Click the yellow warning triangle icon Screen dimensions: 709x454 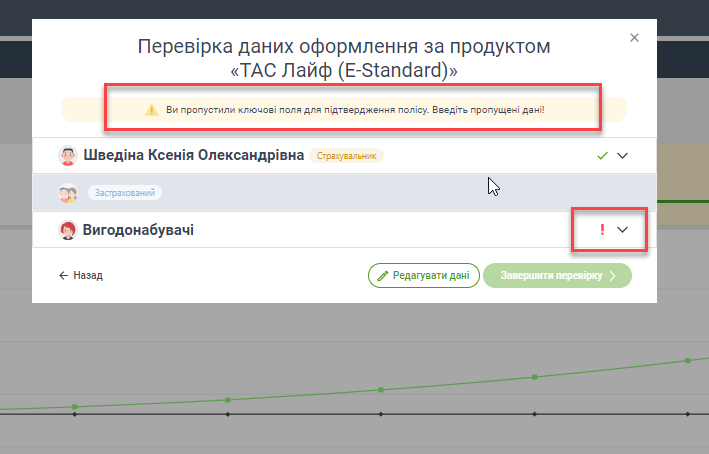151,110
